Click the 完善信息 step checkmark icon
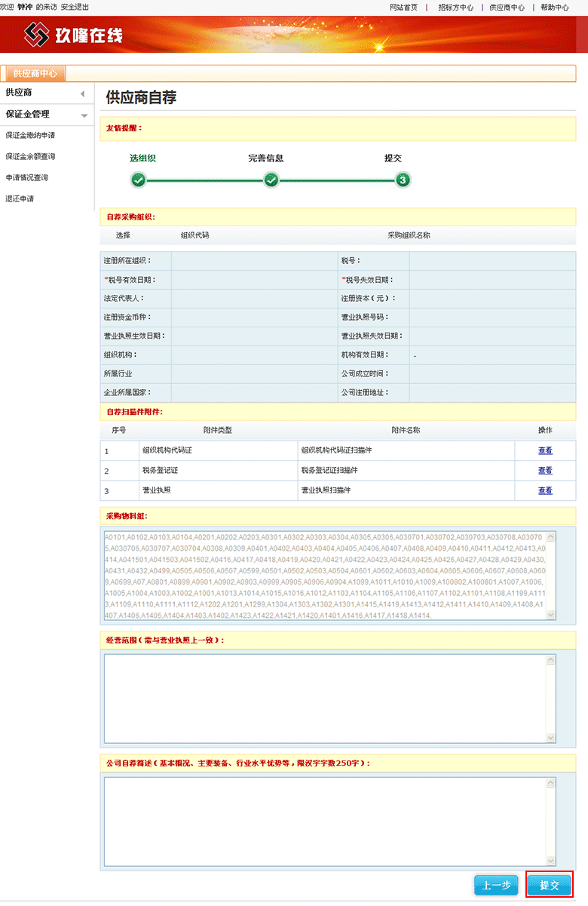Viewport: 588px width, 906px height. [271, 180]
